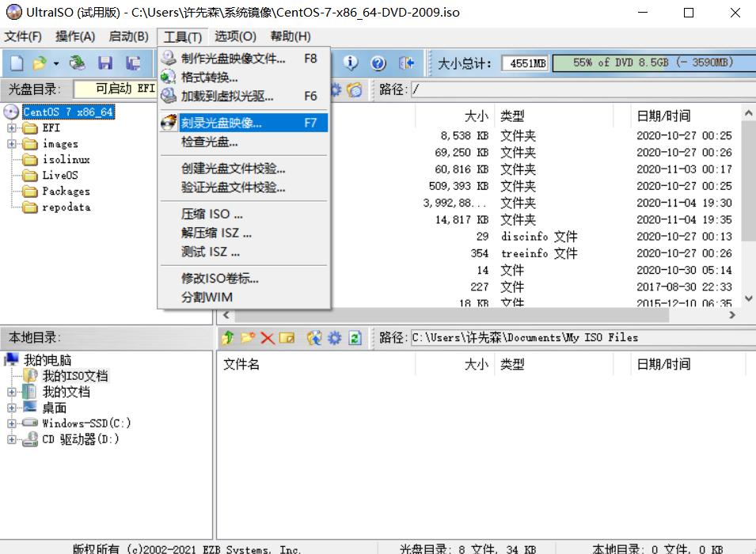Click the blue help question icon
The width and height of the screenshot is (756, 554).
point(378,63)
